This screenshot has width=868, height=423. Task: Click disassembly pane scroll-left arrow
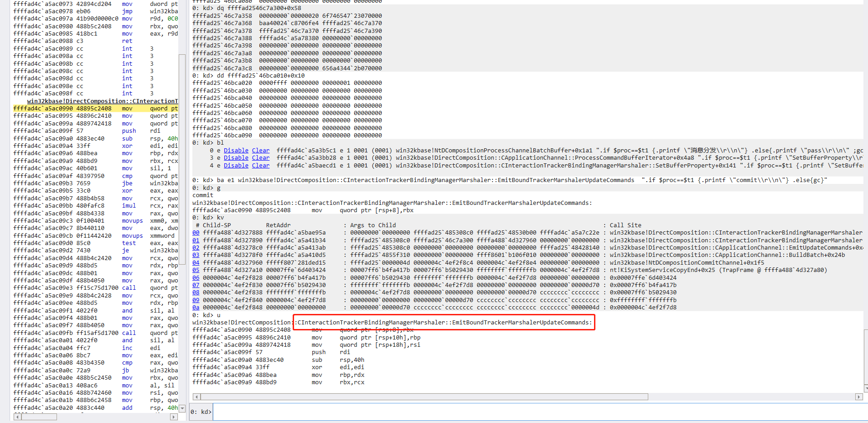[x=17, y=417]
